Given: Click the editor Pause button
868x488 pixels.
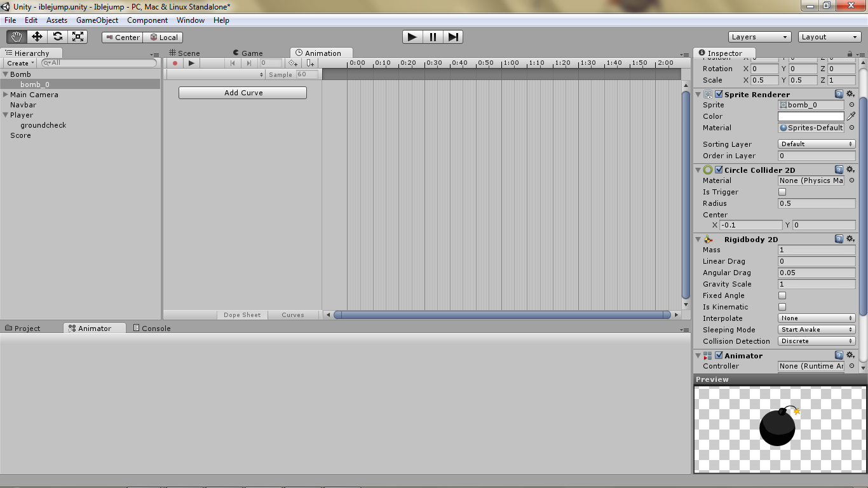Looking at the screenshot, I should click(433, 37).
